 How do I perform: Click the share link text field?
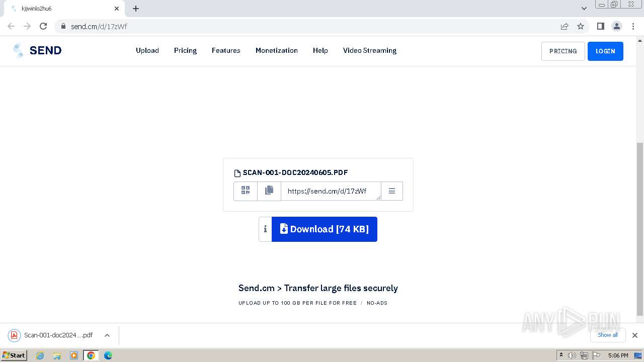[x=331, y=191]
